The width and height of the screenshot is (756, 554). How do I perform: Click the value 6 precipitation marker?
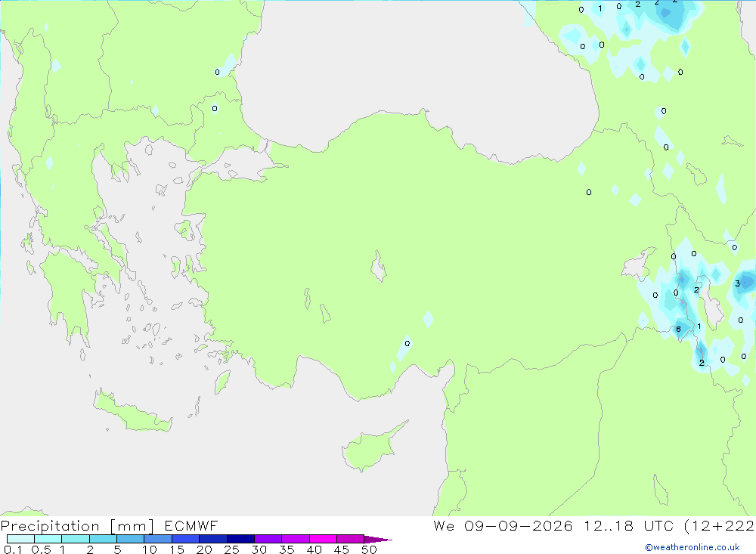click(x=678, y=330)
